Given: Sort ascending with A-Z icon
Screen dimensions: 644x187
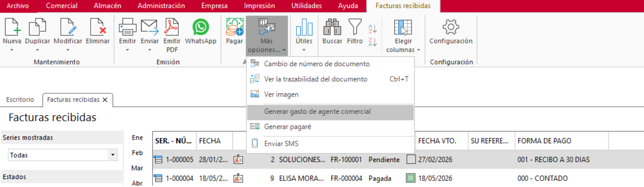Looking at the screenshot, I should click(x=373, y=29).
